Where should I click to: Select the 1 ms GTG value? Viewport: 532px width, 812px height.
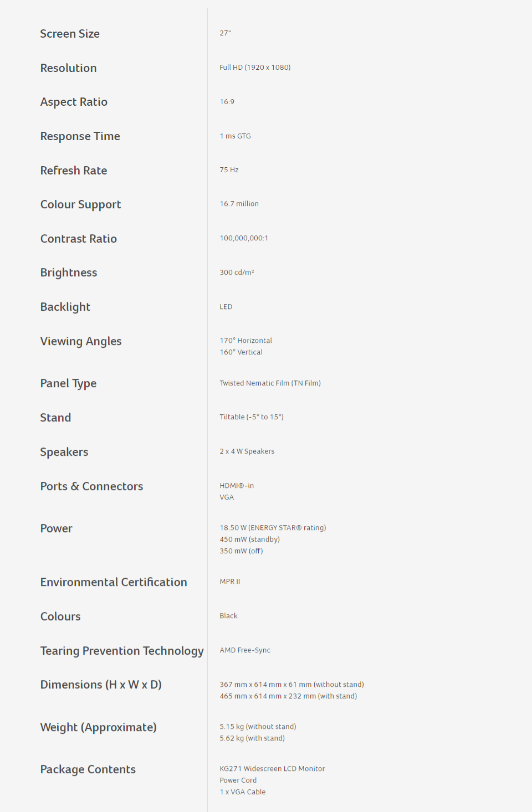pos(235,136)
